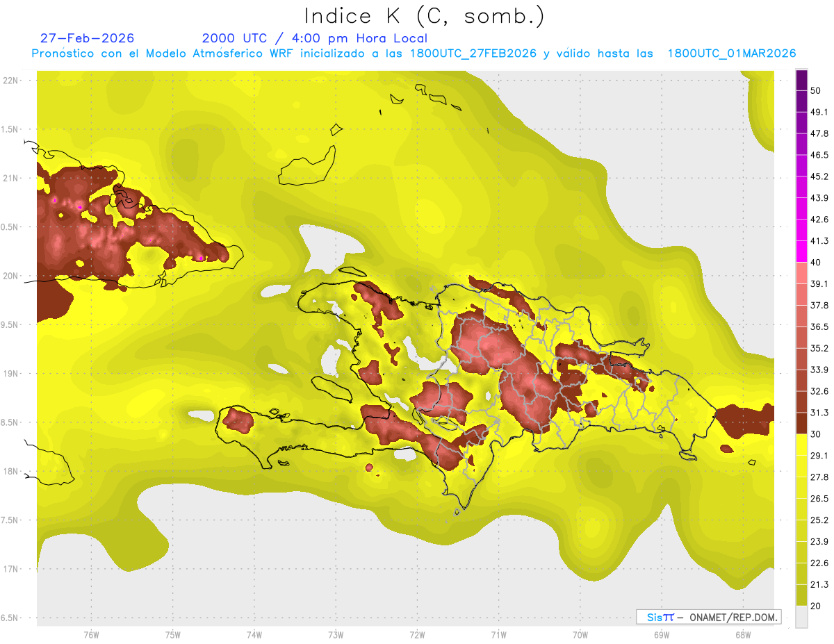
Task: Click the "19N" latitude axis label
Action: (x=11, y=374)
